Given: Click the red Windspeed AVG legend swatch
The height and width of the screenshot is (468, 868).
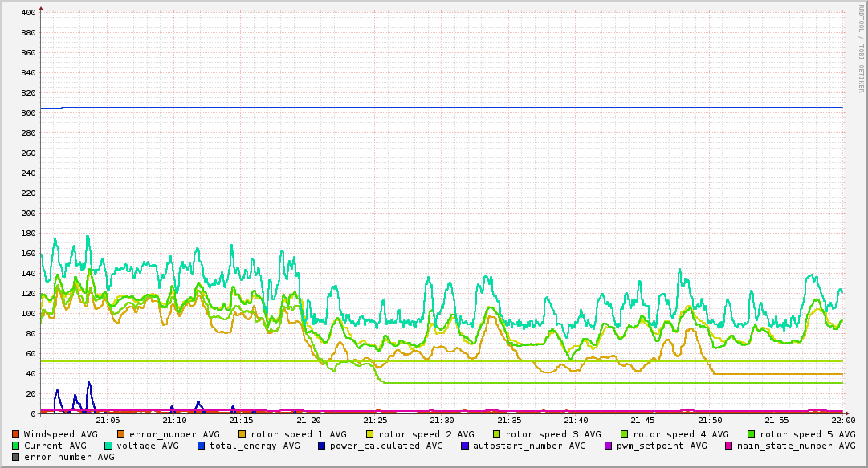Looking at the screenshot, I should click(16, 434).
